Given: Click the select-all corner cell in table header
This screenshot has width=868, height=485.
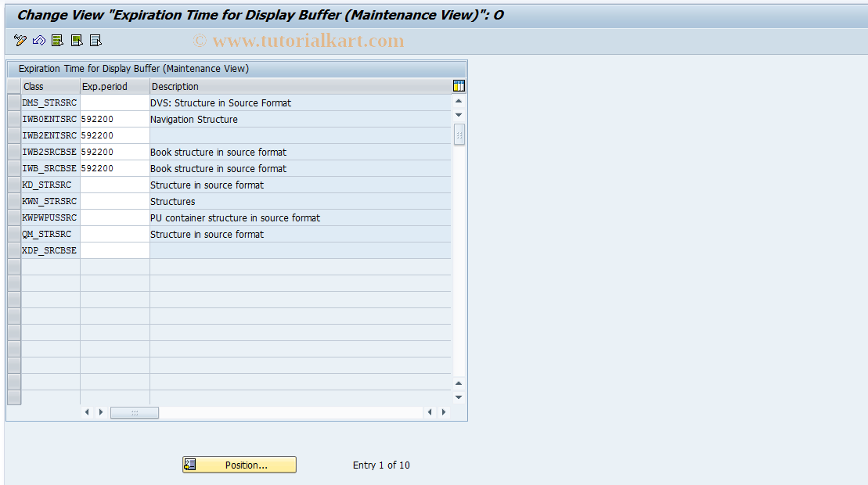Looking at the screenshot, I should pos(14,86).
